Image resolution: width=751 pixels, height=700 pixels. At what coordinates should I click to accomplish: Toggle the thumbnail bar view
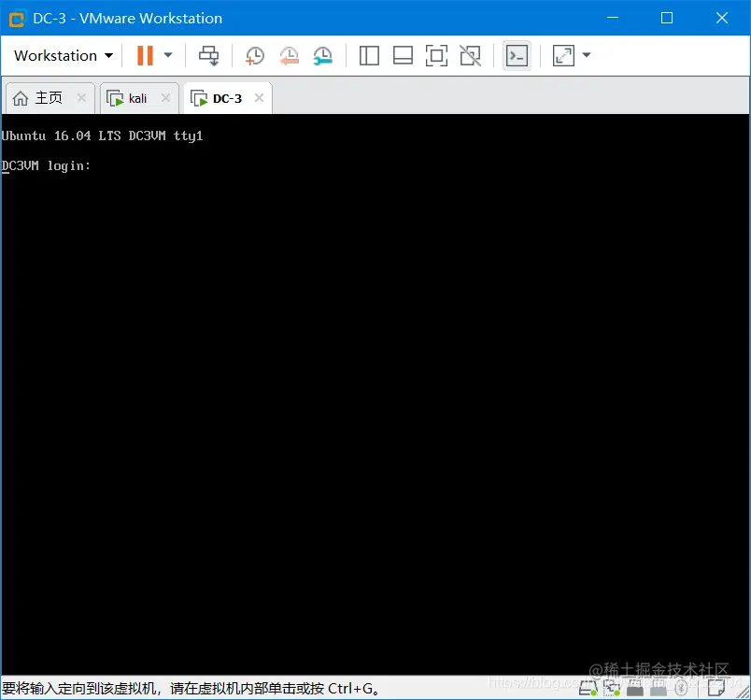[403, 55]
